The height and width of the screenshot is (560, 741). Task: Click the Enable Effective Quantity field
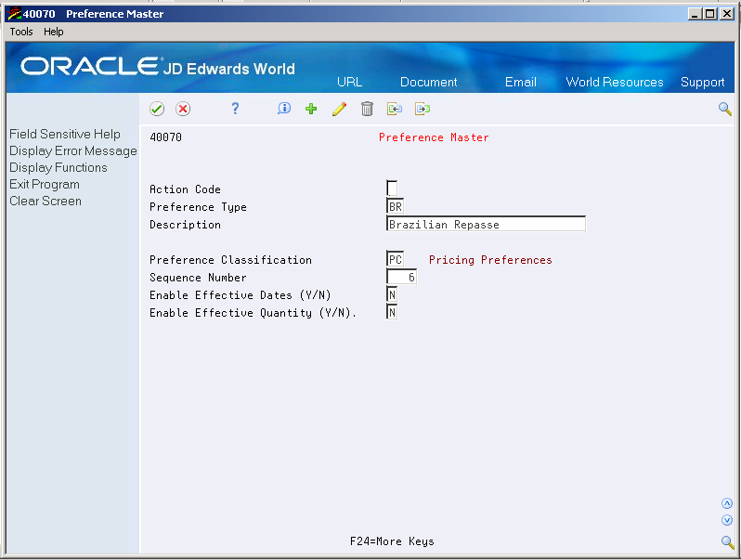point(392,312)
